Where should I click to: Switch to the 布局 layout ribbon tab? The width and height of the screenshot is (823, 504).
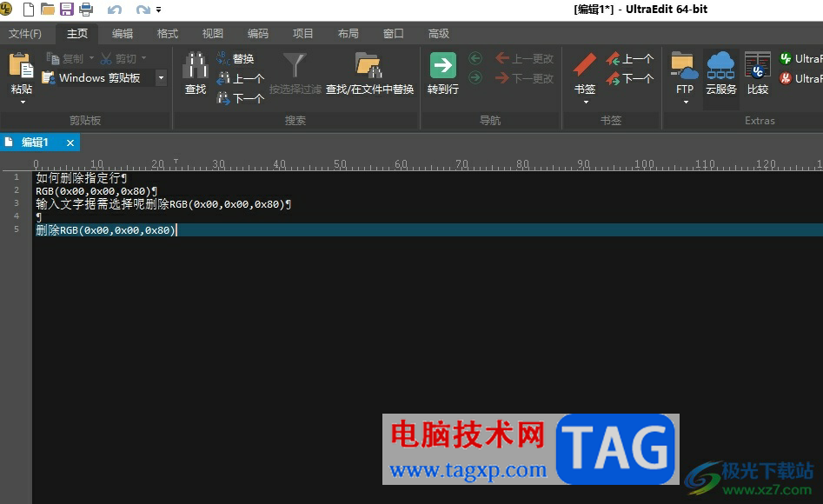tap(348, 34)
